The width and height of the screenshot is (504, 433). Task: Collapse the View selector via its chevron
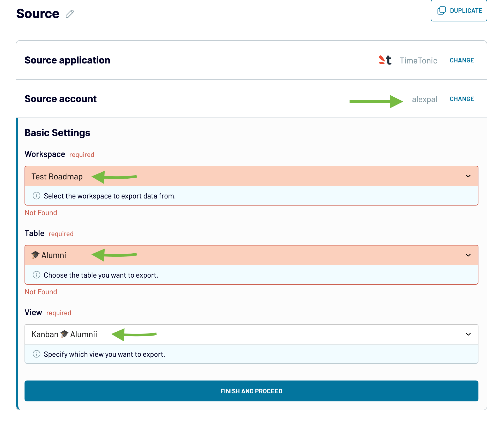point(469,334)
